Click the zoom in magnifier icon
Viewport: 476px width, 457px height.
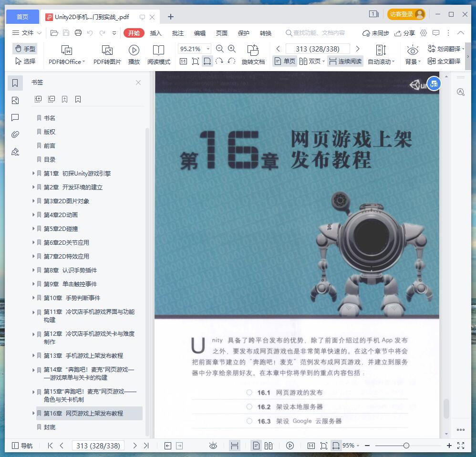click(232, 49)
